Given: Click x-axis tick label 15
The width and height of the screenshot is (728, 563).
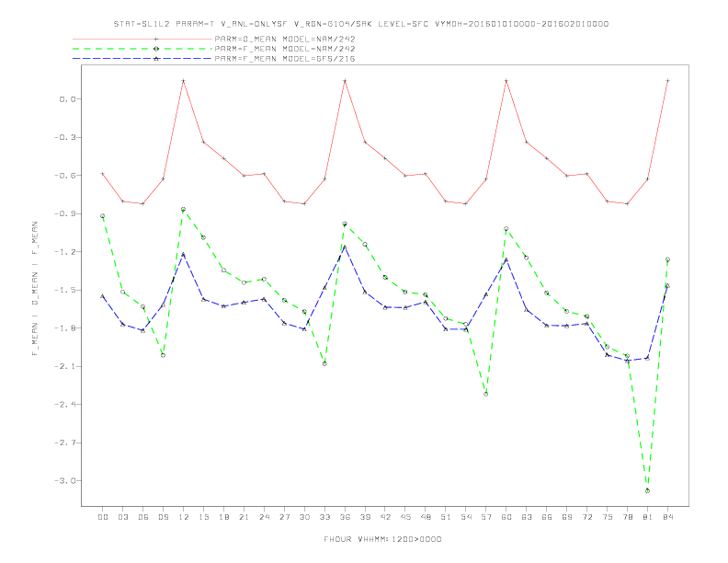Looking at the screenshot, I should coord(203,517).
